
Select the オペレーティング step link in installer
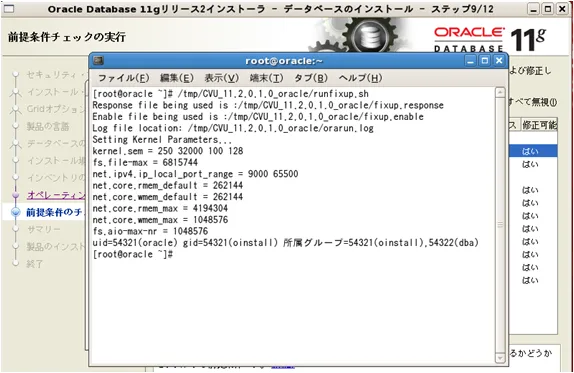click(56, 195)
